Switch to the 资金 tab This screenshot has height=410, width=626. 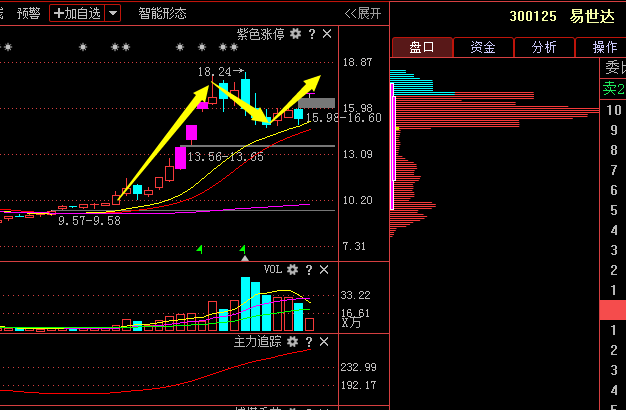pos(483,48)
